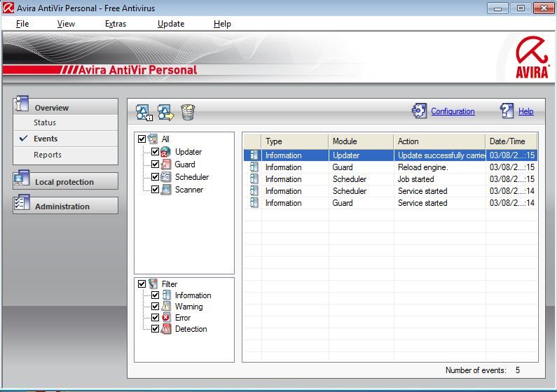Click info icon of Reload engine row
Image resolution: width=557 pixels, height=392 pixels.
tap(254, 167)
